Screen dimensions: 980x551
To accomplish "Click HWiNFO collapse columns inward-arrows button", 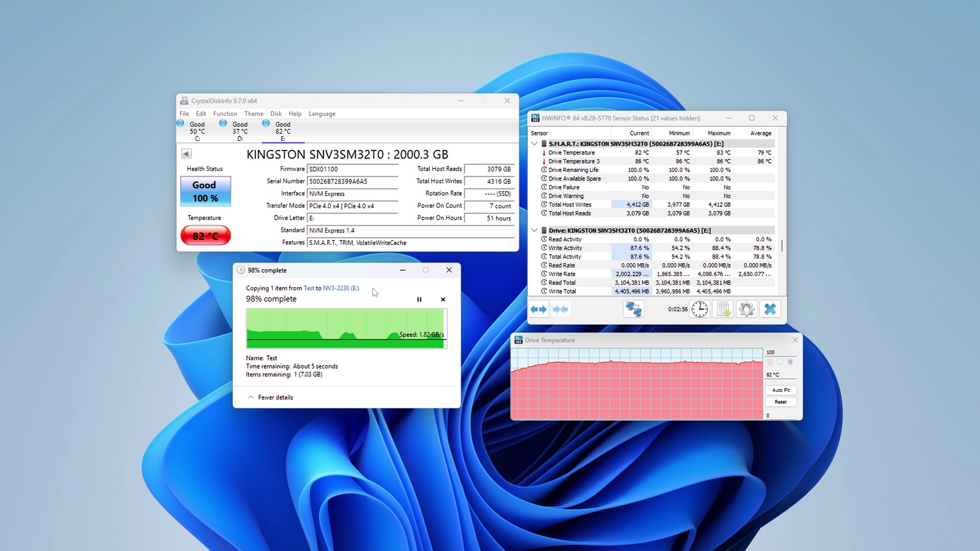I will tap(560, 309).
